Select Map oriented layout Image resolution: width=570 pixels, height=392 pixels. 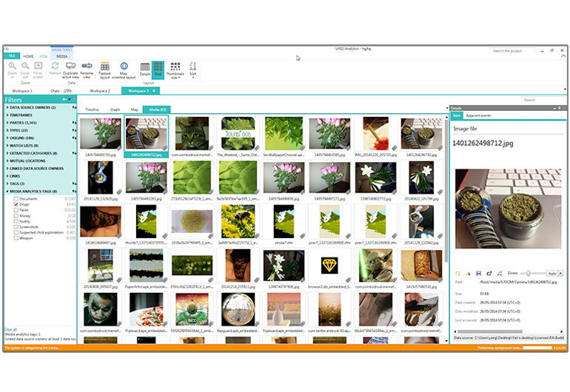[124, 68]
